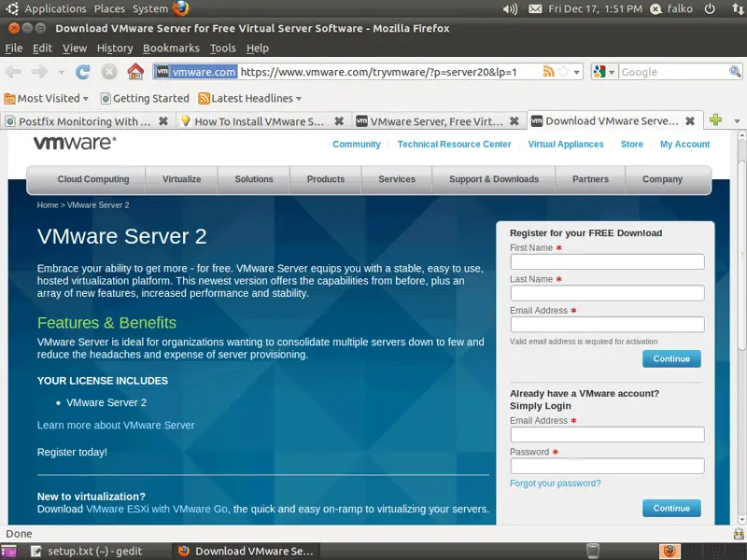This screenshot has width=747, height=560.
Task: Click the page vertical scrollbar
Action: pos(741,256)
